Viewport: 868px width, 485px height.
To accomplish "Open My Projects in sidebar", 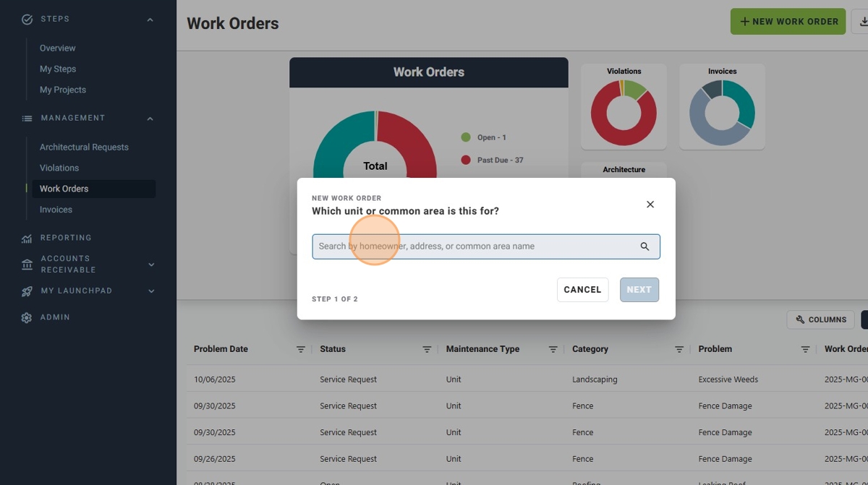I will 63,90.
